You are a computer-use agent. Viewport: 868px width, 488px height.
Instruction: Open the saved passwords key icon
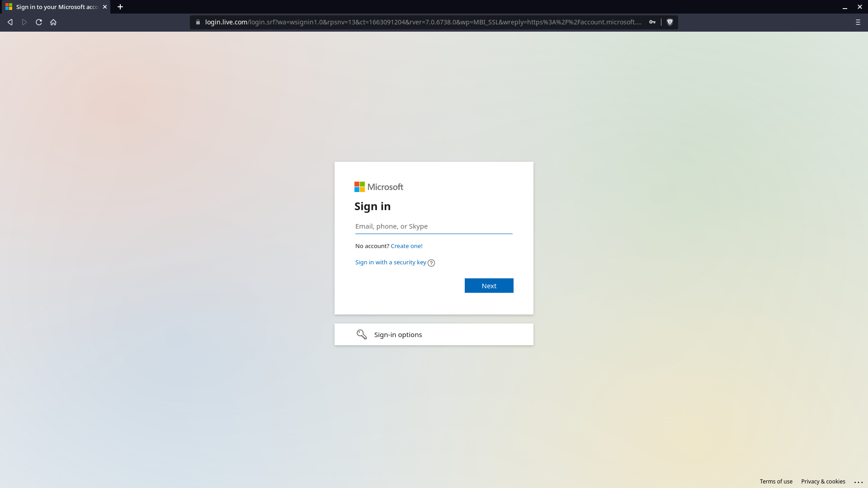coord(652,22)
